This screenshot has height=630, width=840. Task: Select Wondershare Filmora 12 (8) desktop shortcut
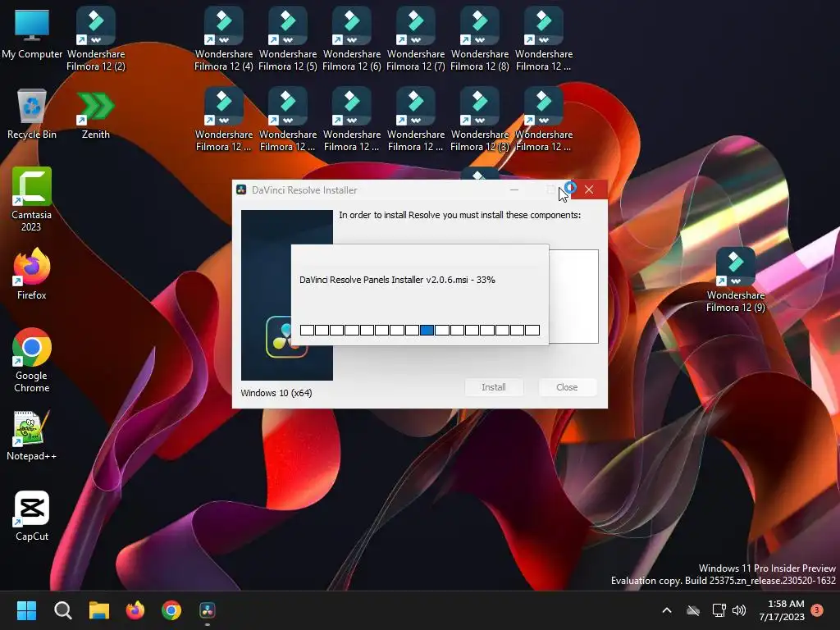click(x=480, y=39)
